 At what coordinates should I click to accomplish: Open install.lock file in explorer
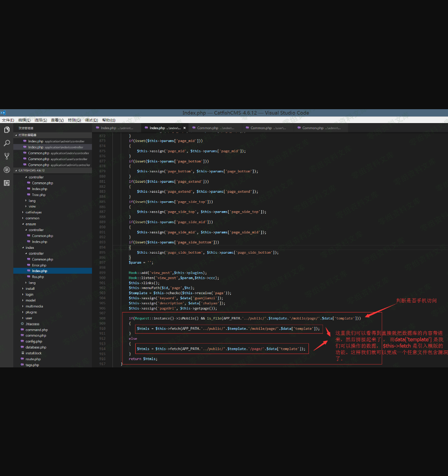pyautogui.click(x=33, y=353)
